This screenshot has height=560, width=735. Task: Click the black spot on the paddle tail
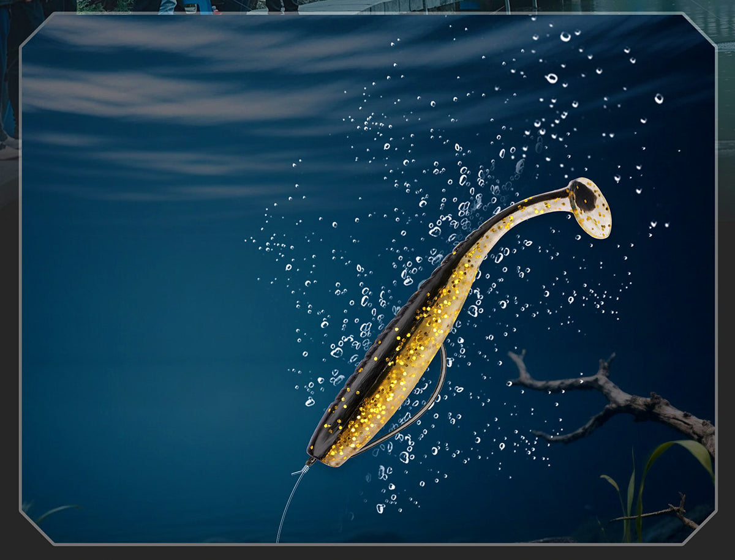click(x=584, y=197)
